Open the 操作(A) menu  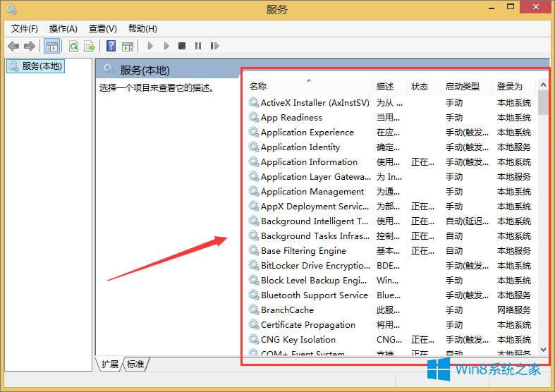(x=63, y=29)
